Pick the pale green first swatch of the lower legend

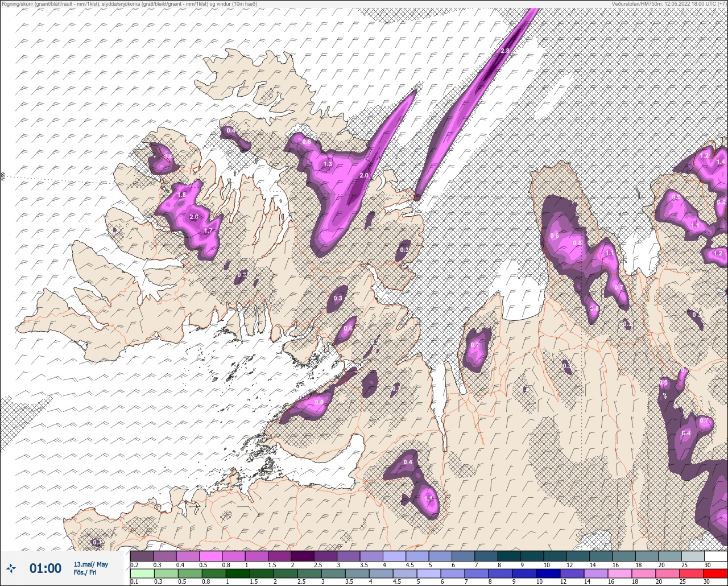[142, 573]
